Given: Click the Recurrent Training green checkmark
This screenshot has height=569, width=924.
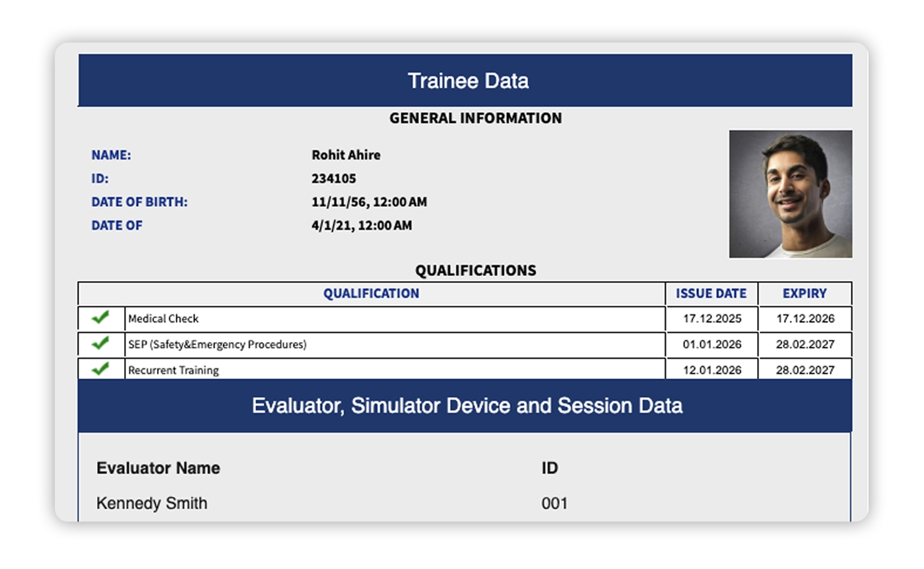Looking at the screenshot, I should [x=100, y=370].
